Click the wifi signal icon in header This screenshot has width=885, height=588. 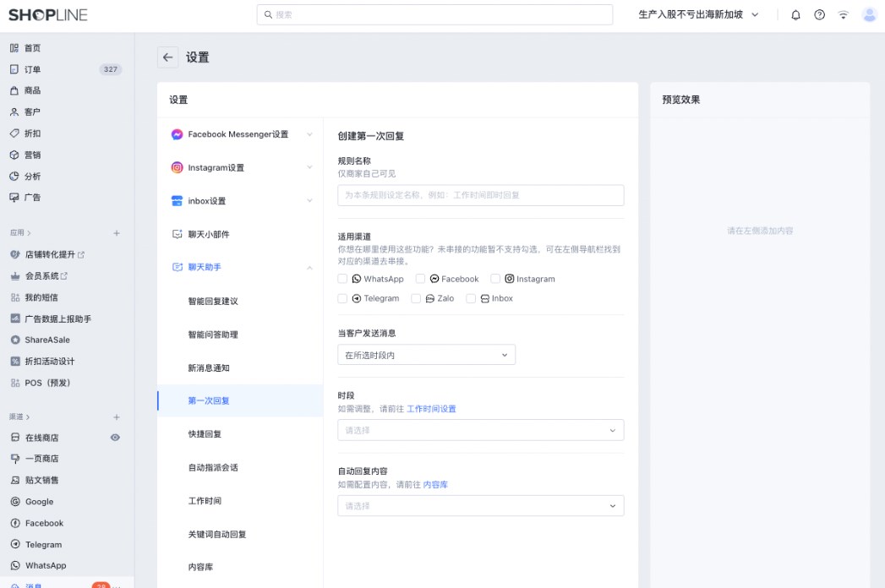[844, 15]
